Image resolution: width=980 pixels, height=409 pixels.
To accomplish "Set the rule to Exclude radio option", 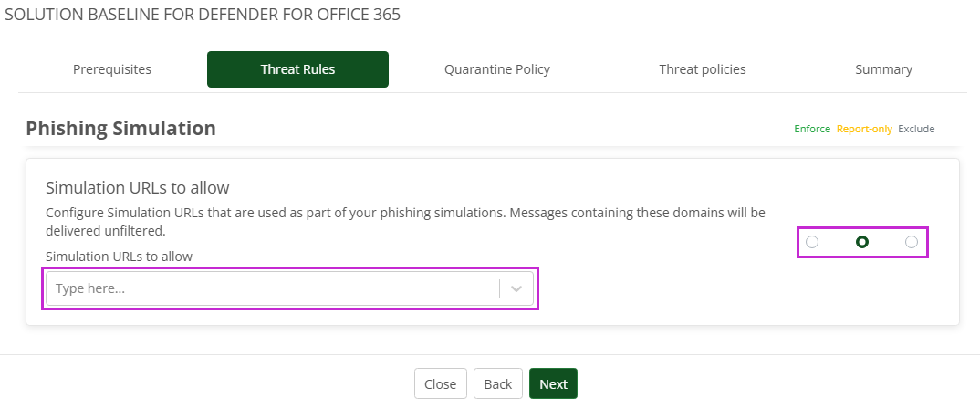I will tap(911, 242).
